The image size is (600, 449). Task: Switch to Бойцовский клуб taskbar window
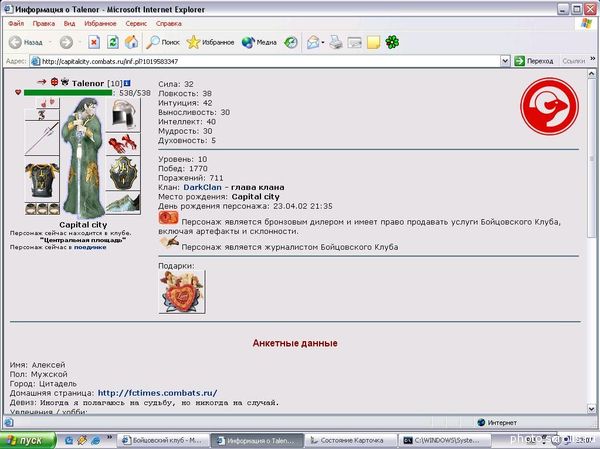[163, 441]
